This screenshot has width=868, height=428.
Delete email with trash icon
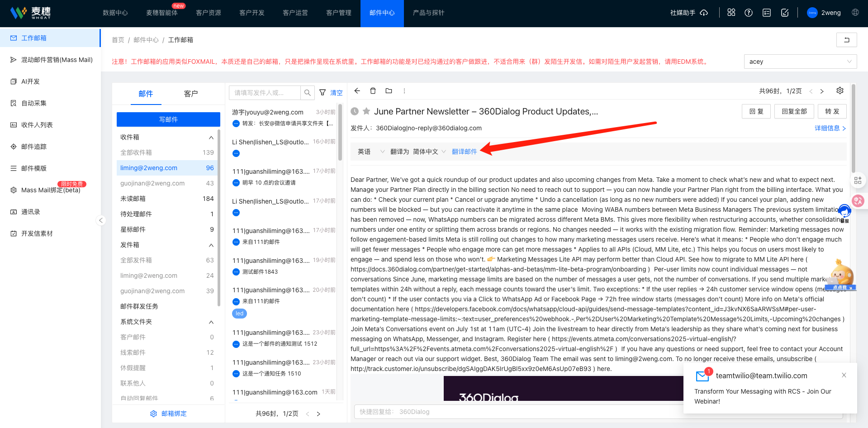point(373,91)
